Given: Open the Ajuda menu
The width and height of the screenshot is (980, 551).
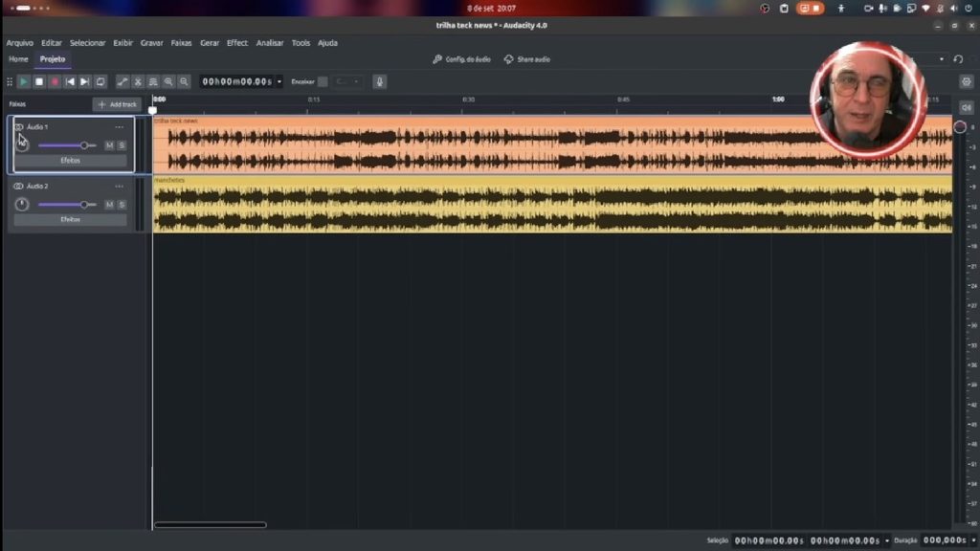Looking at the screenshot, I should coord(327,43).
